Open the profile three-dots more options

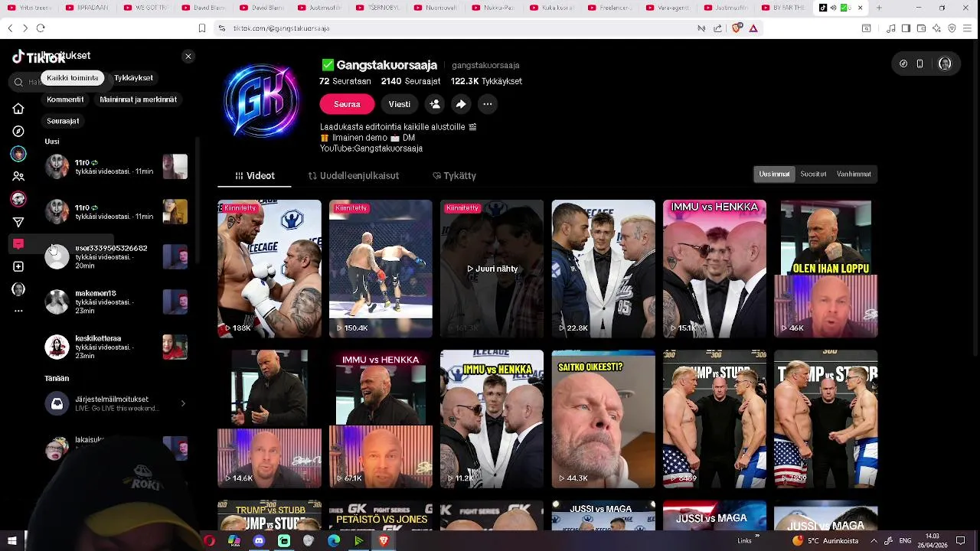pos(487,104)
